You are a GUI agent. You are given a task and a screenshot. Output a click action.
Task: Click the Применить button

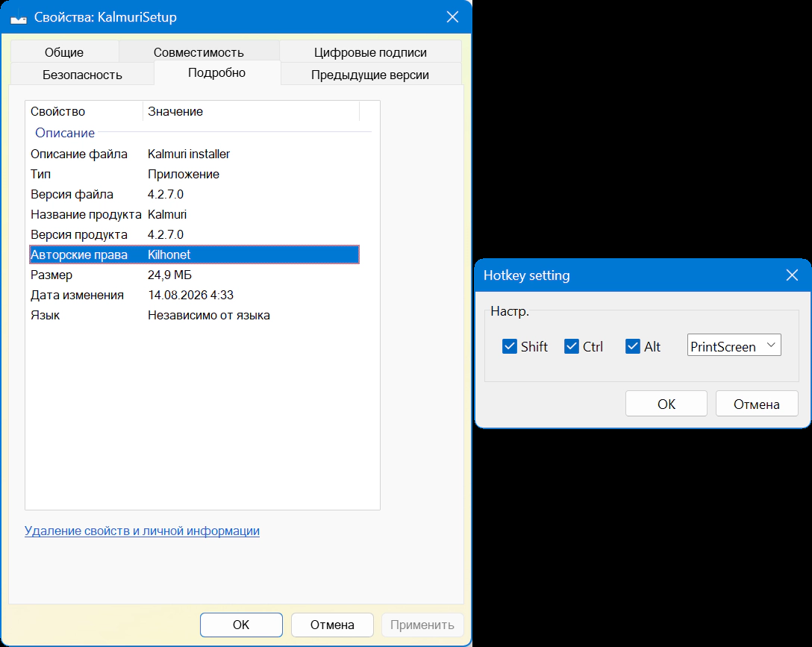pos(422,625)
